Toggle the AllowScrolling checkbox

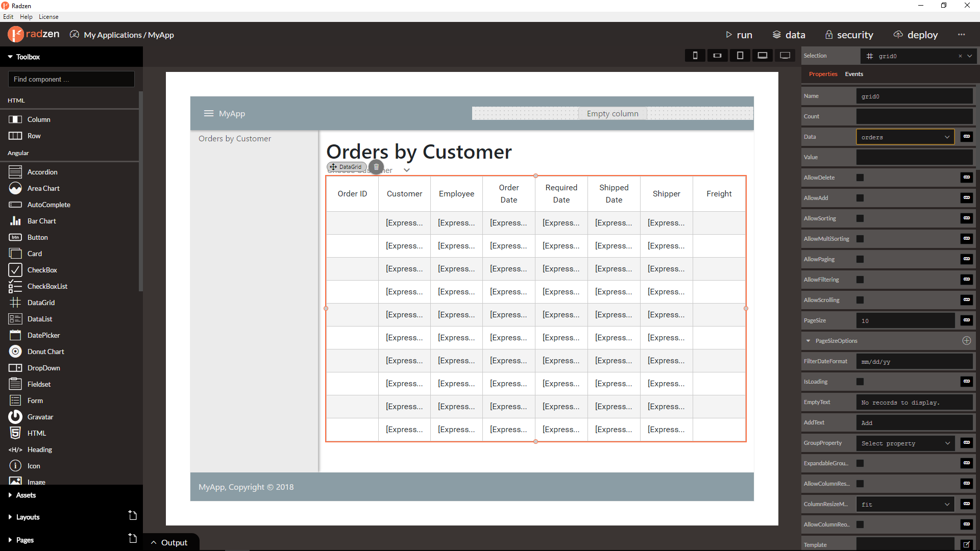860,300
